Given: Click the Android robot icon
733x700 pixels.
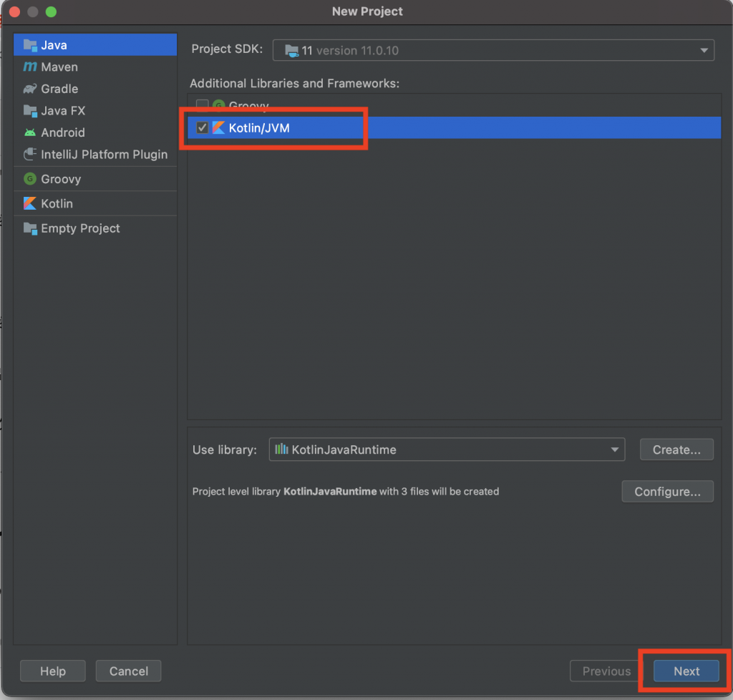Looking at the screenshot, I should [x=30, y=132].
